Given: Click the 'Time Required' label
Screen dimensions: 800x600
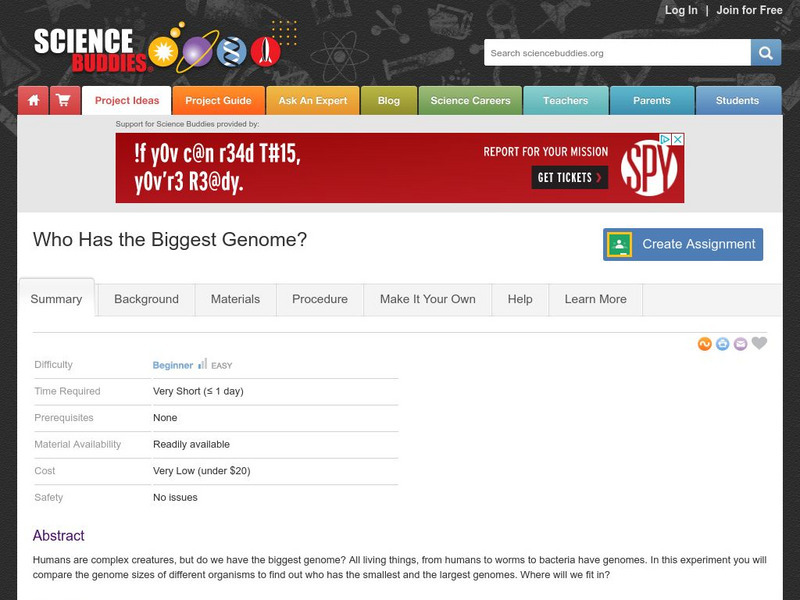Looking at the screenshot, I should (67, 391).
